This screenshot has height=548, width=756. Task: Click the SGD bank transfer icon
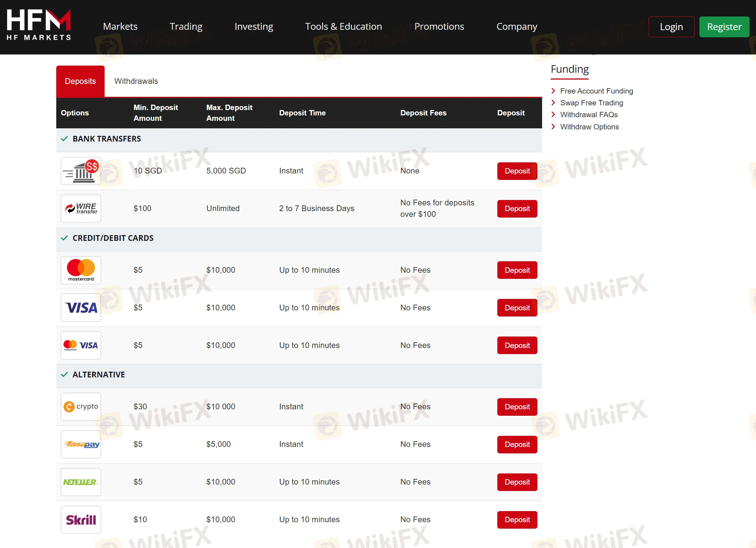81,171
